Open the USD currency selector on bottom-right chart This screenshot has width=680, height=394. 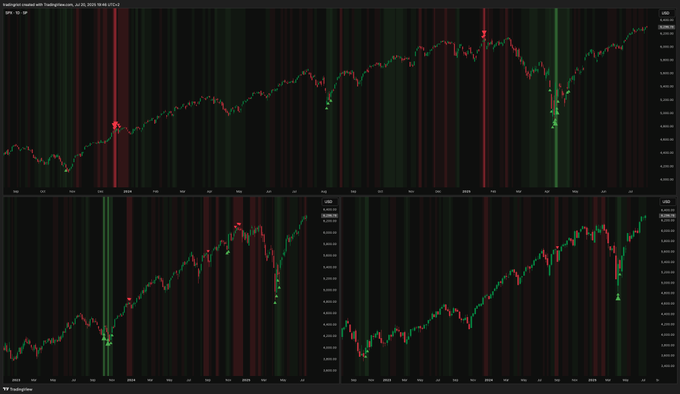point(665,202)
